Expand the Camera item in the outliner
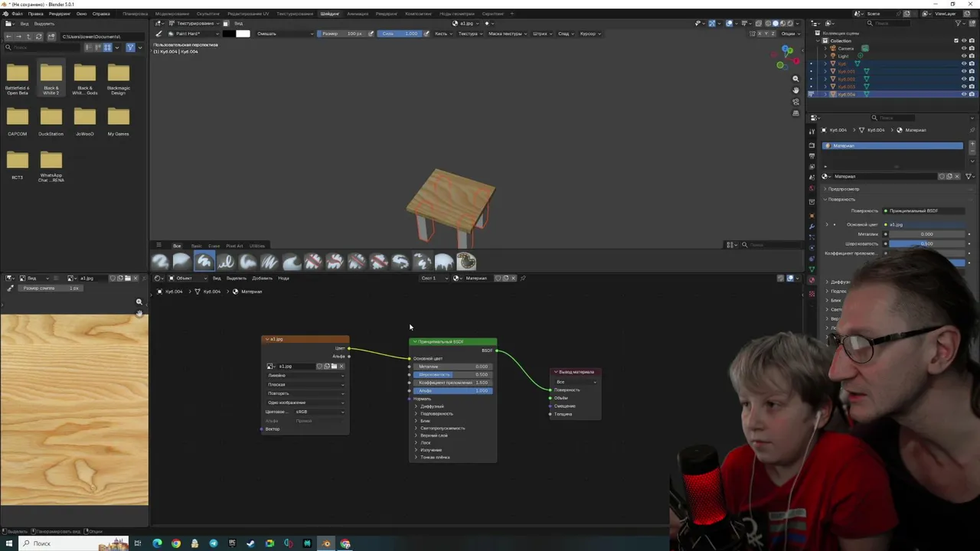 click(826, 48)
